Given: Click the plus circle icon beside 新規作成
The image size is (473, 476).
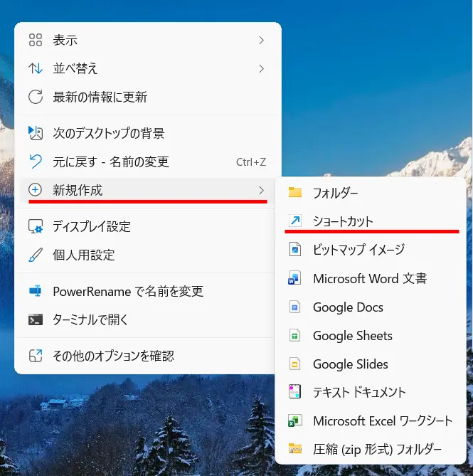Looking at the screenshot, I should [x=35, y=190].
